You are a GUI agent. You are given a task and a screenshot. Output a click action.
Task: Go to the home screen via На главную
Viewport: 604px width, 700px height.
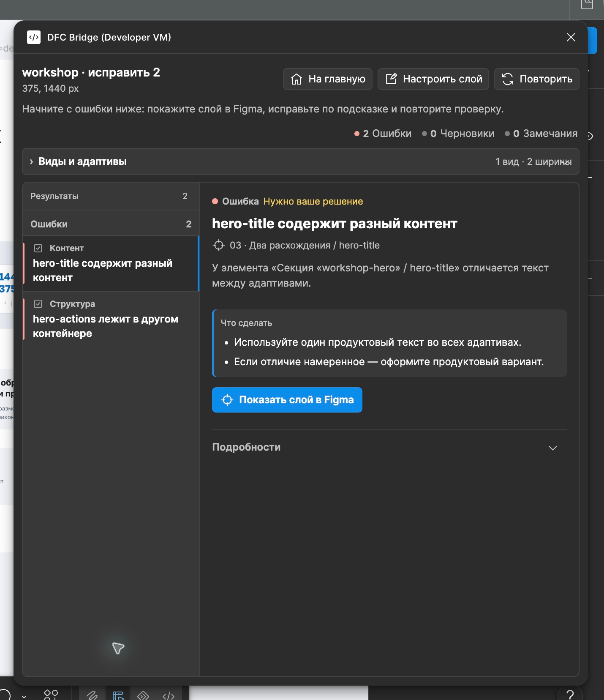328,79
